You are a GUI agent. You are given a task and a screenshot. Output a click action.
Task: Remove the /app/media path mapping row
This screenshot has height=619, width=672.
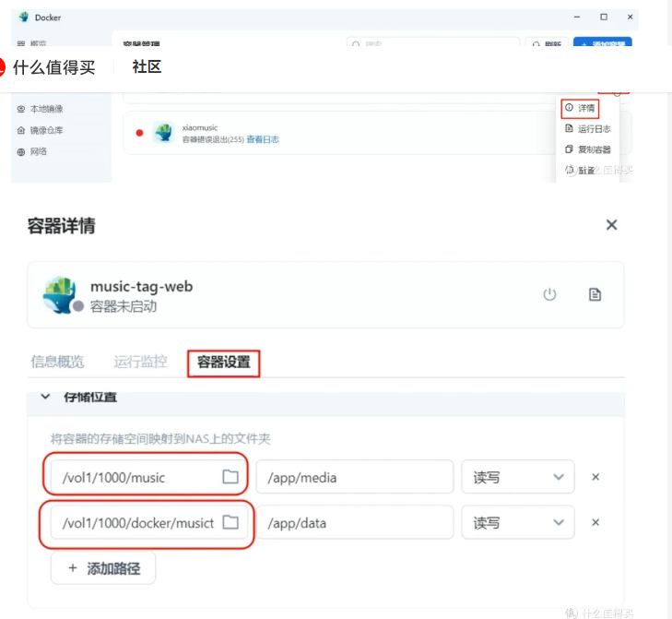tap(595, 477)
